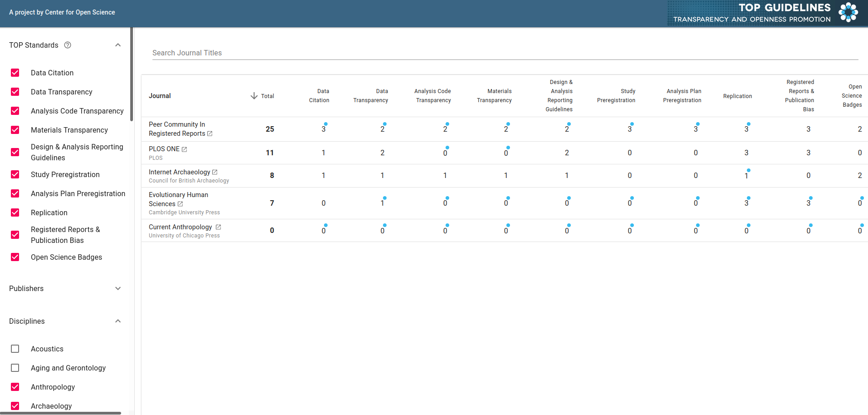The image size is (868, 415).
Task: Toggle Design & Analysis Reporting Guidelines checkbox
Action: (x=15, y=152)
